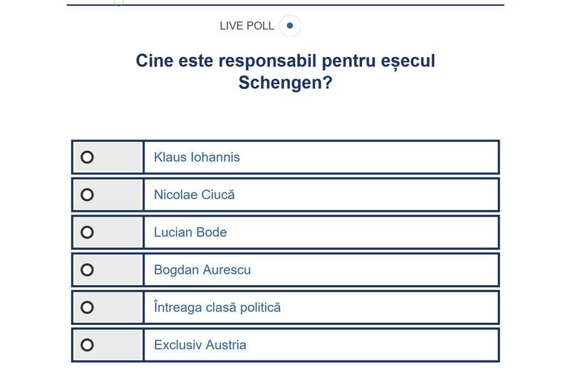Click the LIVE POLL label text

[x=247, y=26]
